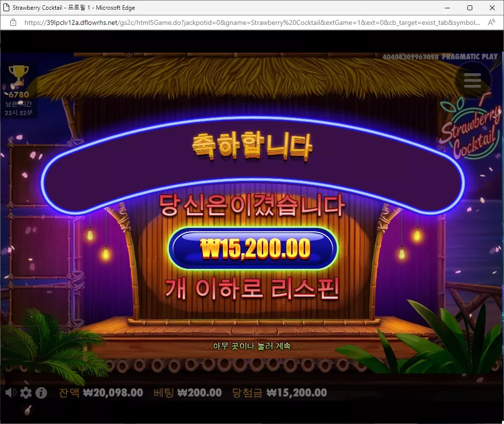
Task: Click the page document icon in title bar
Action: 6,7
